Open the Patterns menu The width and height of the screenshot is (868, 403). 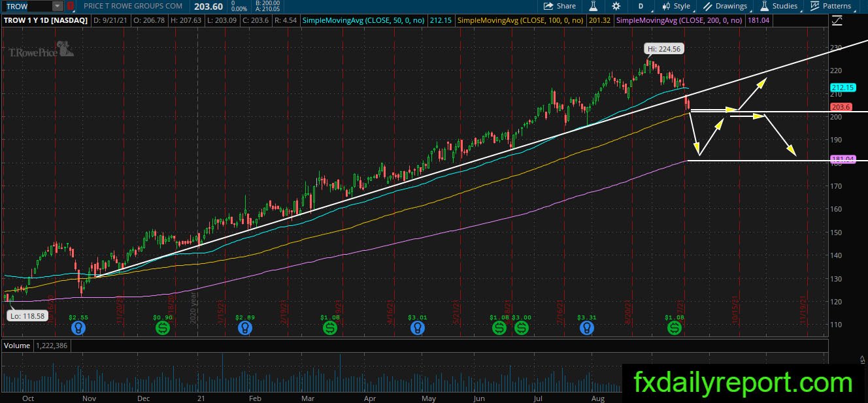pos(830,6)
